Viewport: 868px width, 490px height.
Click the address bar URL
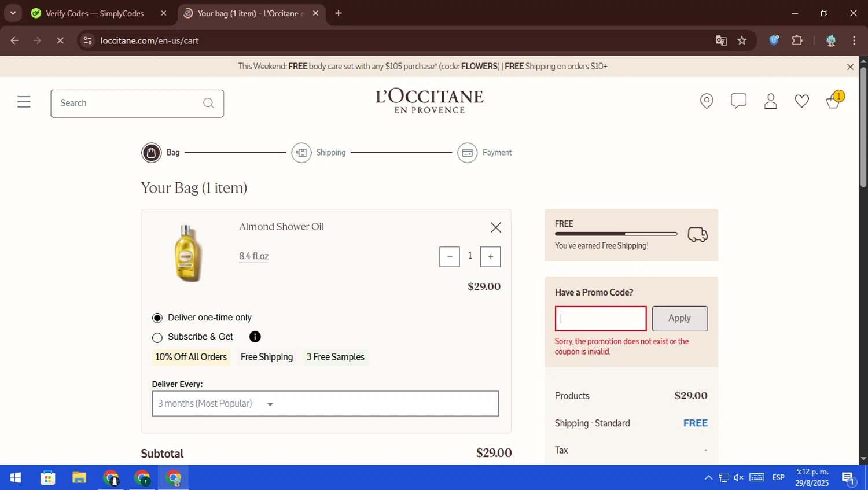click(x=149, y=40)
